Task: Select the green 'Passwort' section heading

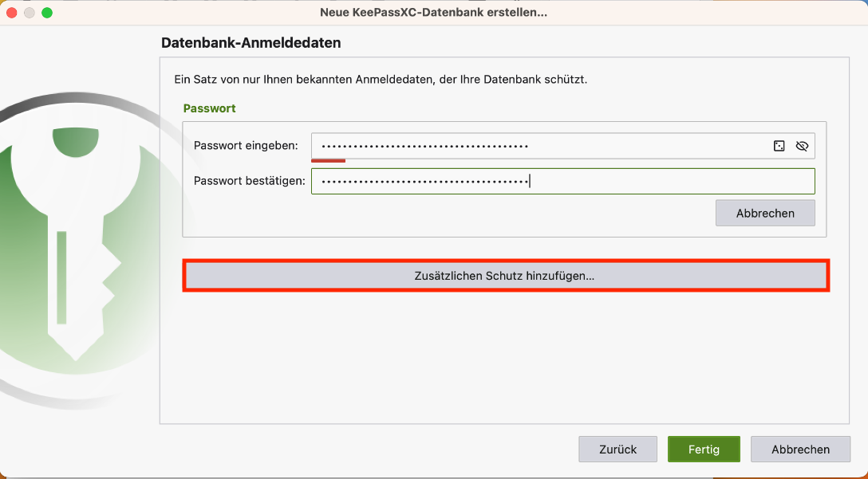Action: click(x=210, y=108)
